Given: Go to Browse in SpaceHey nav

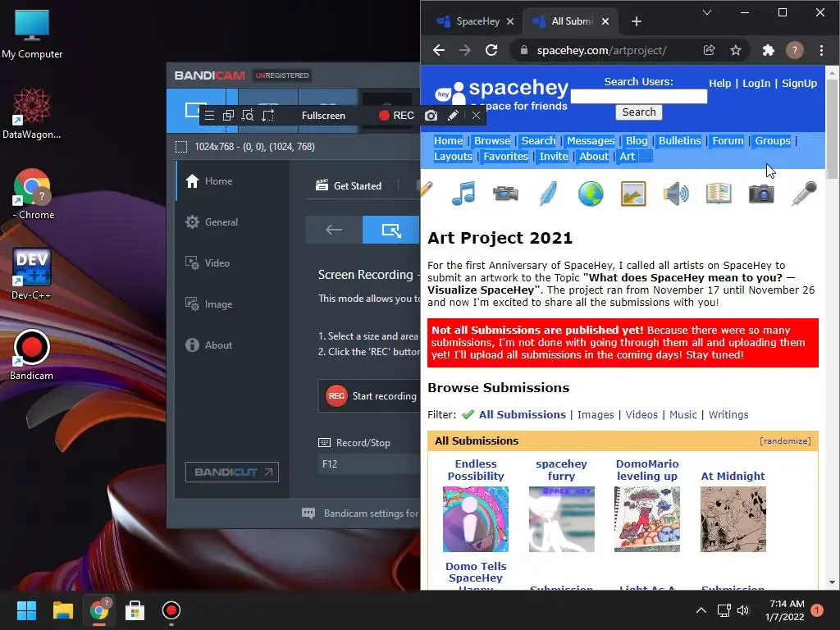Looking at the screenshot, I should click(492, 141).
